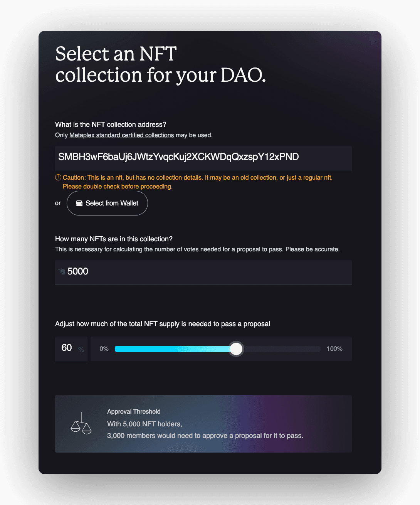Click the small icon beside 5000
This screenshot has width=420, height=505.
click(62, 271)
